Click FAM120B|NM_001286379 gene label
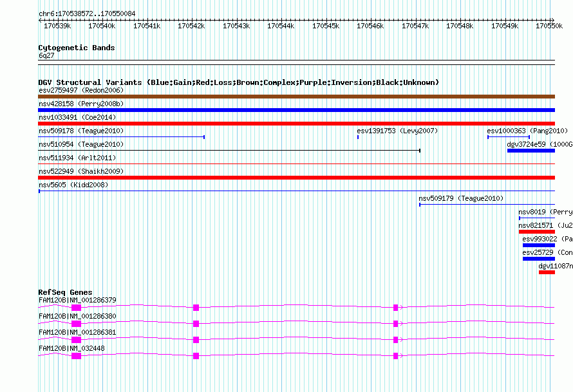This screenshot has height=392, width=573. [77, 301]
